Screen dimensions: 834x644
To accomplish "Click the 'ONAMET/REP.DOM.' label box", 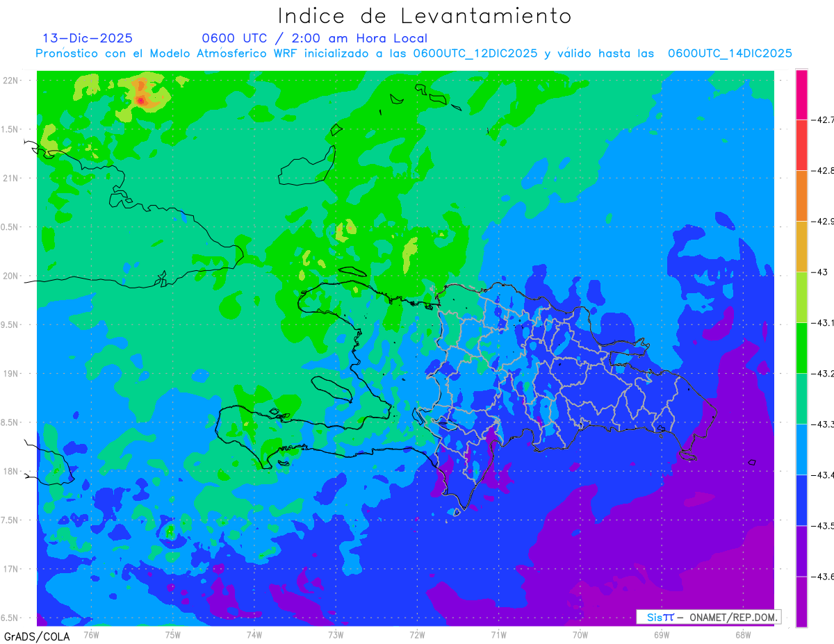I will tap(708, 617).
